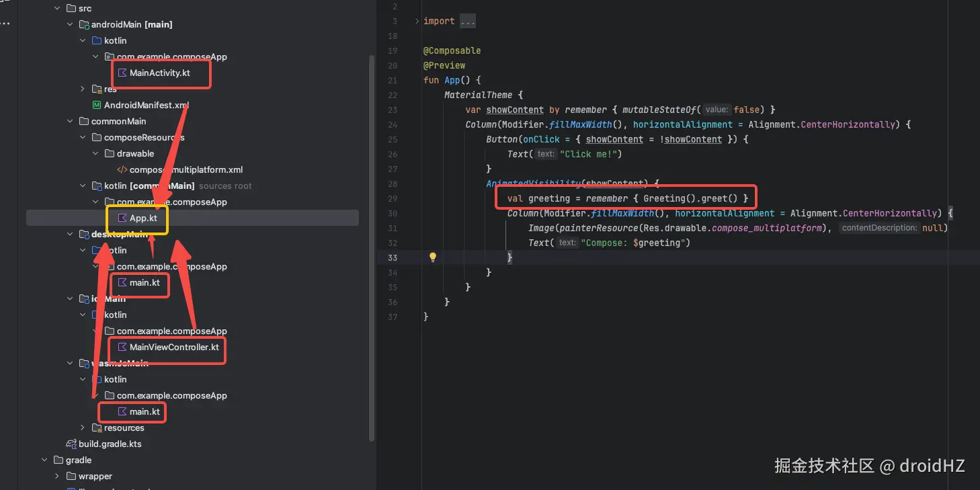Expand the folded import region arrow on line 3
980x490 pixels.
[x=417, y=22]
